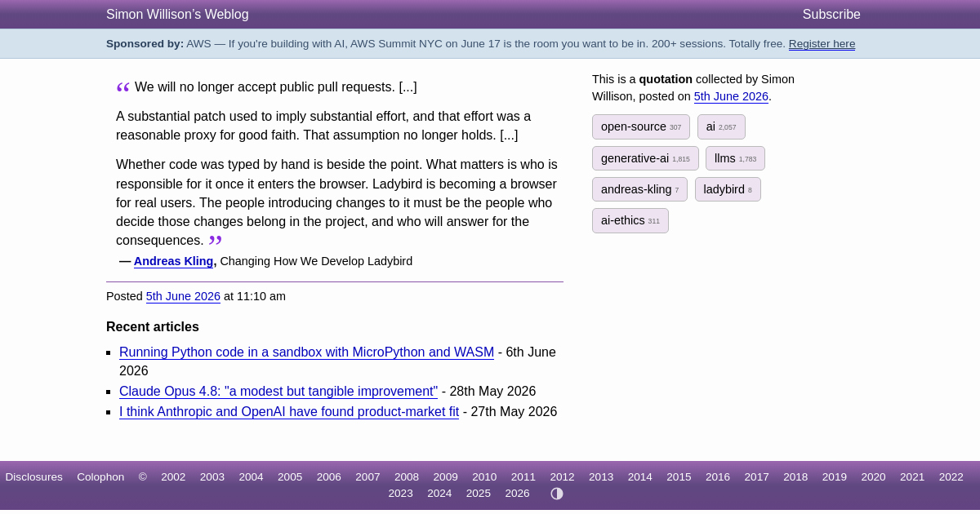Browse the 2010 archive

click(484, 477)
